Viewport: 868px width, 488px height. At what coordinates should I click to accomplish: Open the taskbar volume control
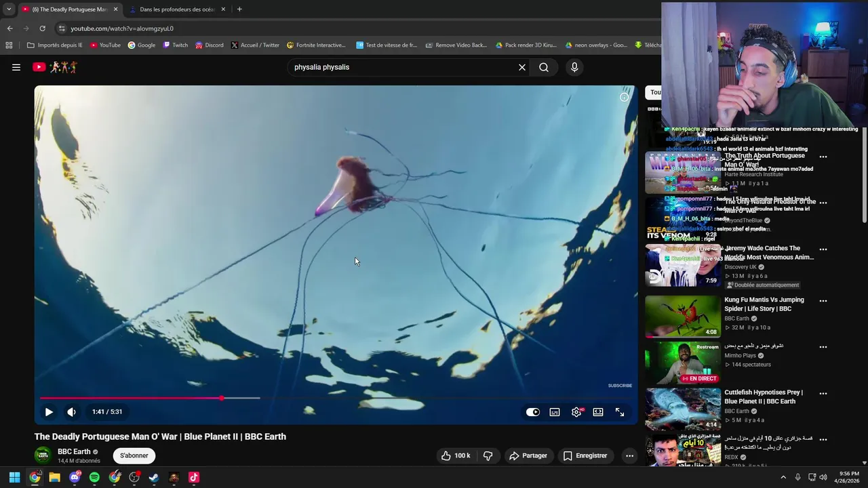pyautogui.click(x=823, y=477)
